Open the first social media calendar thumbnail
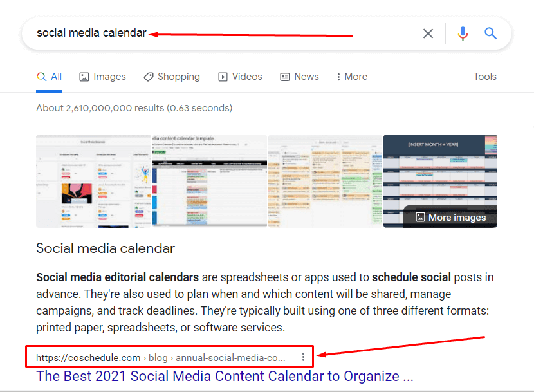This screenshot has width=534, height=392. click(x=93, y=181)
